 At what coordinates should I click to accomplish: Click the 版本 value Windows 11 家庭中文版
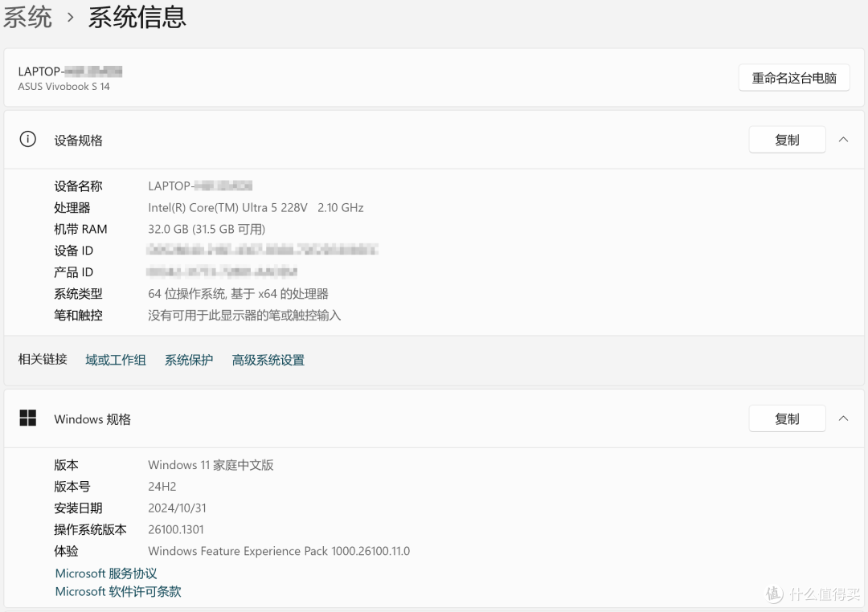pyautogui.click(x=211, y=465)
